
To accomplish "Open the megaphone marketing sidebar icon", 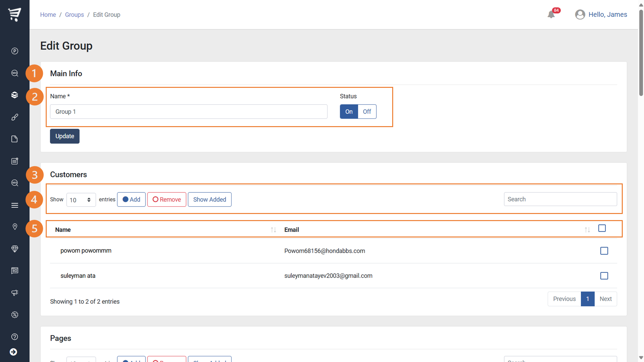I will coord(14,293).
